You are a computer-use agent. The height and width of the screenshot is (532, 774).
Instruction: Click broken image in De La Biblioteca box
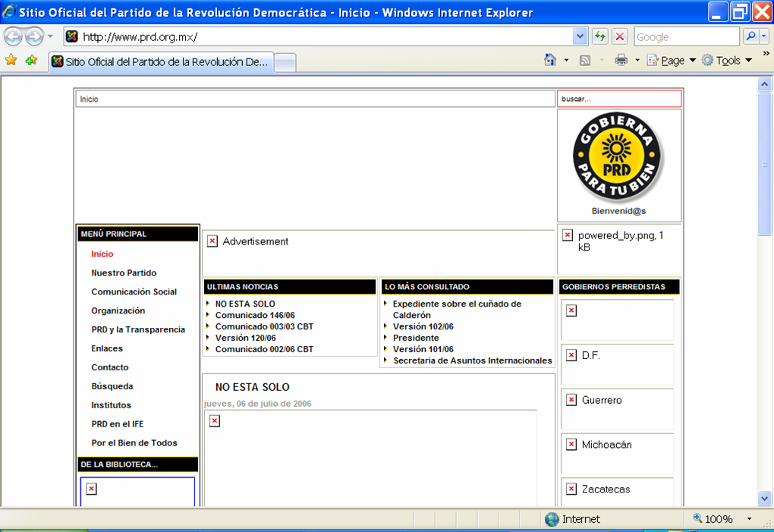(91, 489)
